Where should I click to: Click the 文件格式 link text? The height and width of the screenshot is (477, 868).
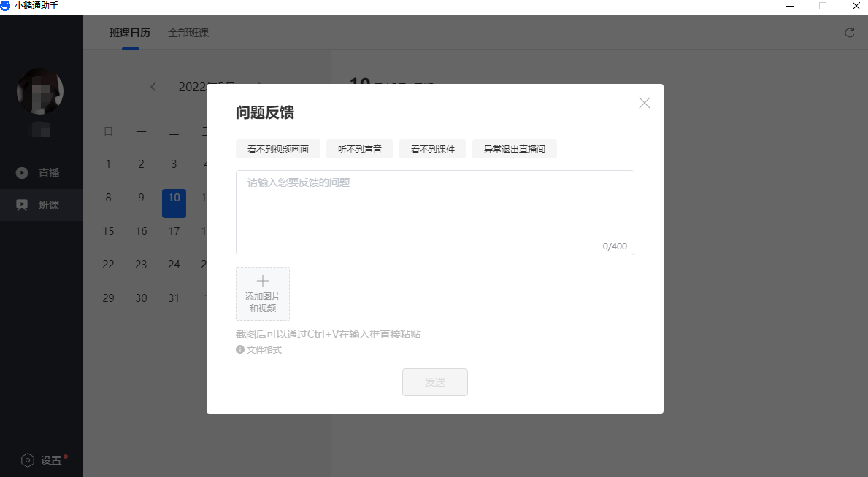[264, 350]
